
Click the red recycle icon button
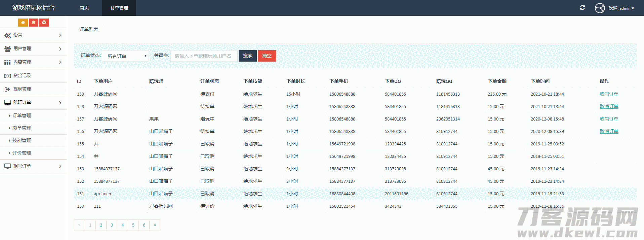point(44,23)
